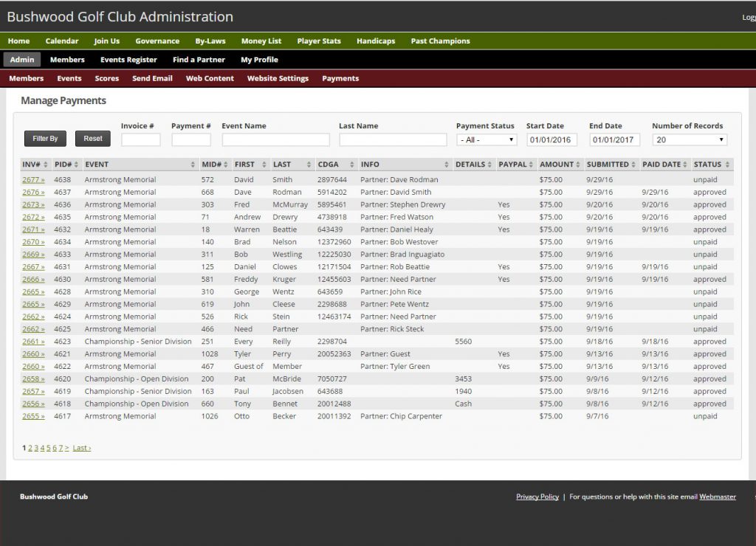The height and width of the screenshot is (546, 756).
Task: Open the Privacy Policy link
Action: [x=537, y=497]
